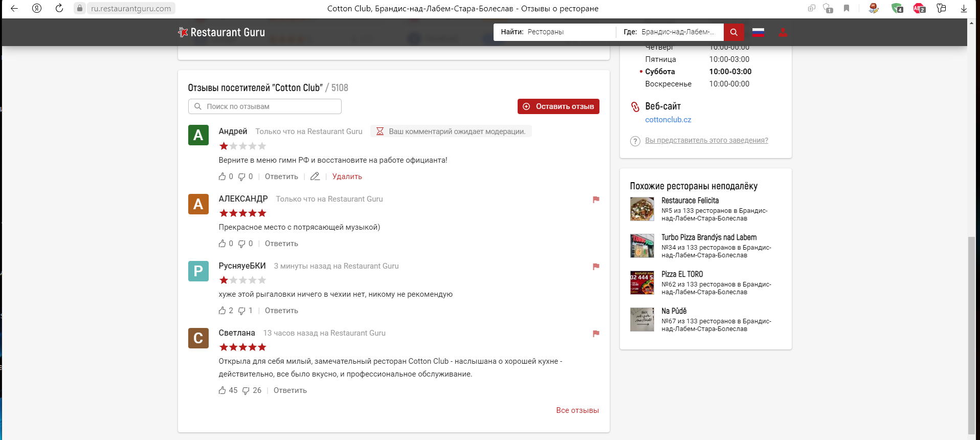The image size is (980, 440).
Task: Dislike РусняуеБКИ's review with thumbs-down
Action: coord(242,311)
